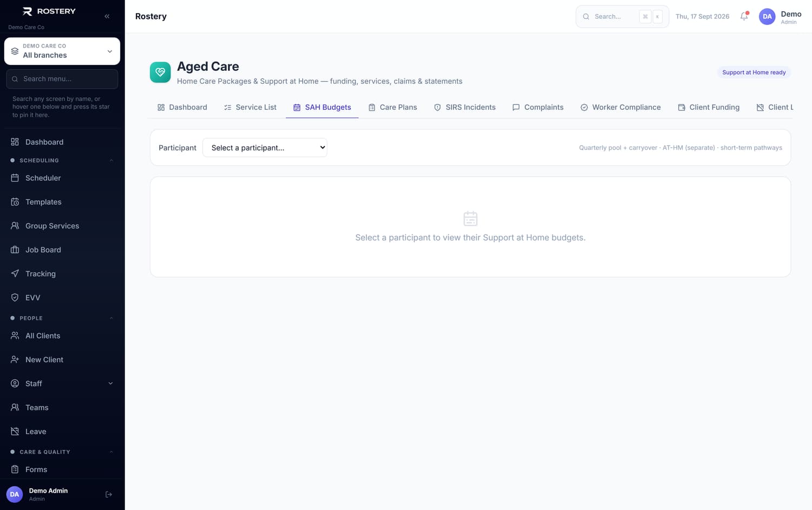Click the Aged Care heart icon

[160, 72]
